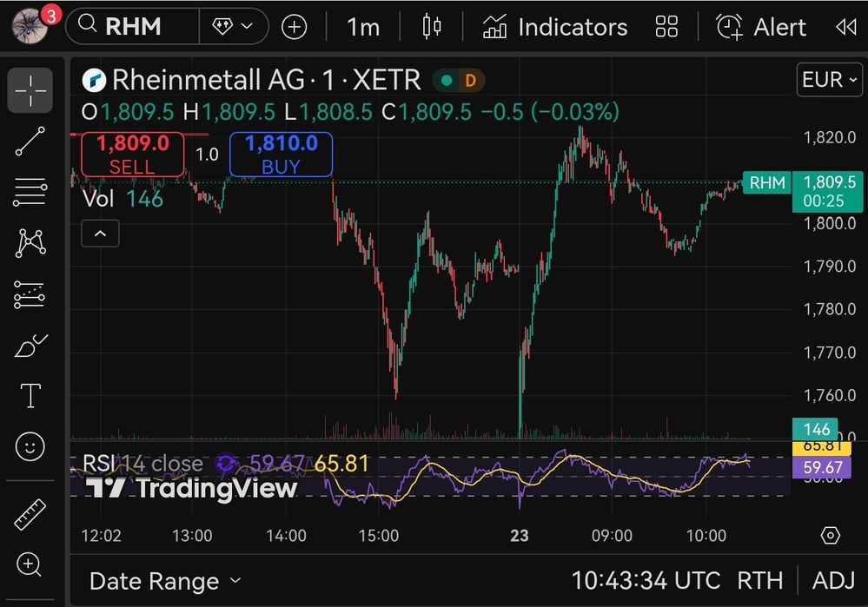Click the 1,820.0 price scale label
Image resolution: width=868 pixels, height=607 pixels.
(x=829, y=137)
